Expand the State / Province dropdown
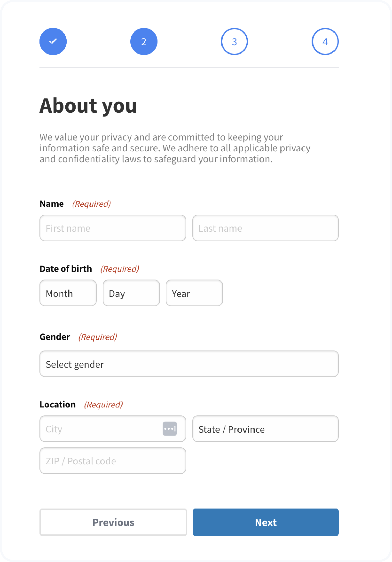The image size is (392, 562). 265,429
